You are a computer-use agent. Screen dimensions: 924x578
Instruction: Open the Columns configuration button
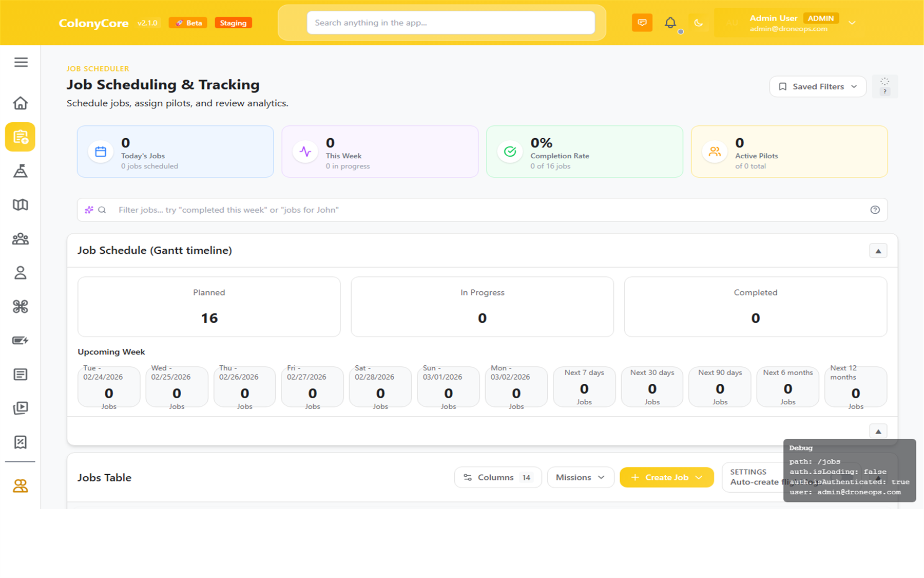pyautogui.click(x=497, y=477)
